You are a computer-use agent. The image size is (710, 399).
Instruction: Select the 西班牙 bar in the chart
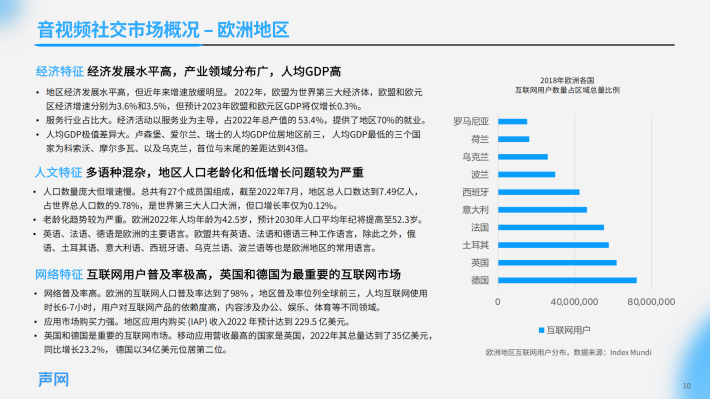(539, 192)
